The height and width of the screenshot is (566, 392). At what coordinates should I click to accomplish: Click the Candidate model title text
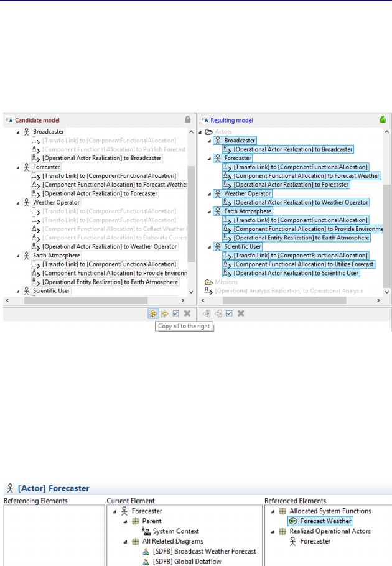tap(37, 120)
